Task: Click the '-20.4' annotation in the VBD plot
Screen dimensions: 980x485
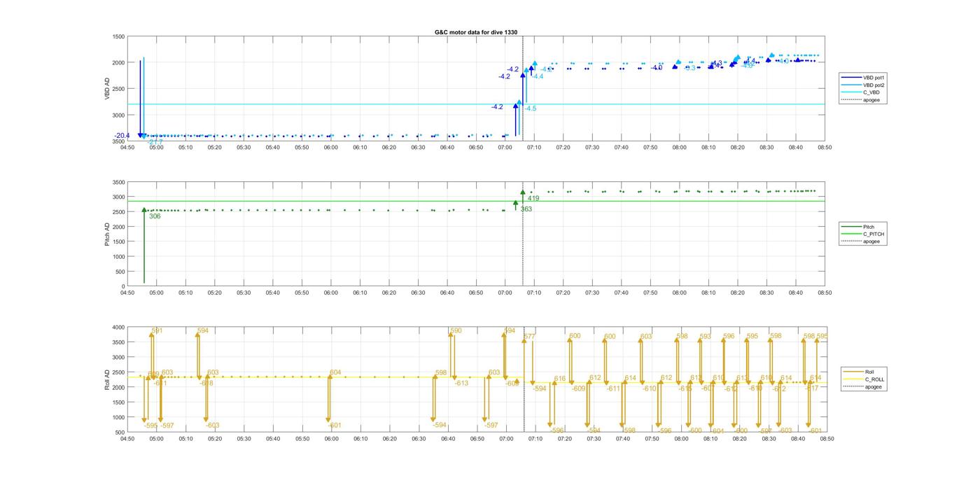Action: pos(122,136)
